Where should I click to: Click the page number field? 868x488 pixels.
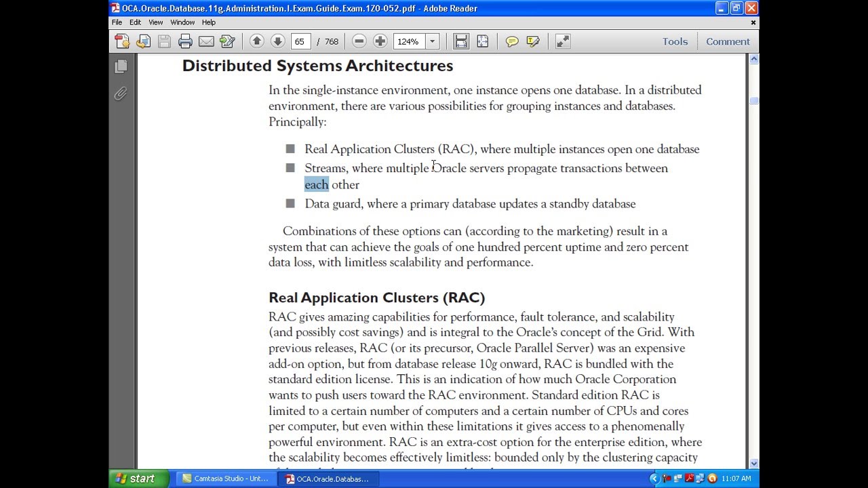301,41
